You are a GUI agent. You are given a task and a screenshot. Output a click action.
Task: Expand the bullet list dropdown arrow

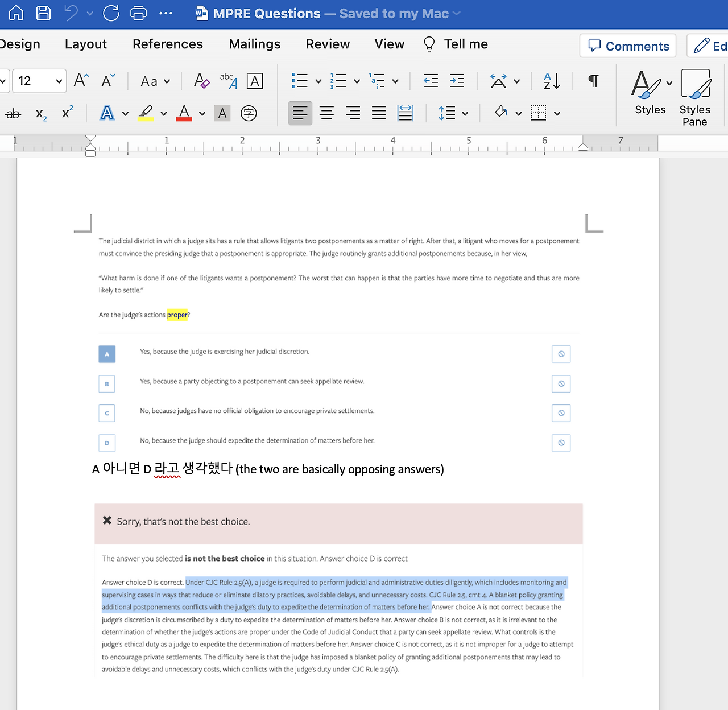tap(318, 81)
